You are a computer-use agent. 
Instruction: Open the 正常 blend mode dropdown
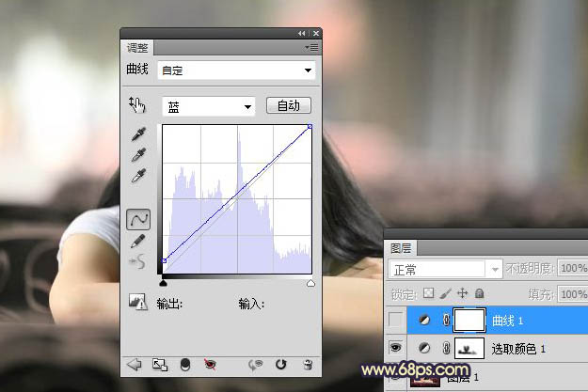(444, 270)
